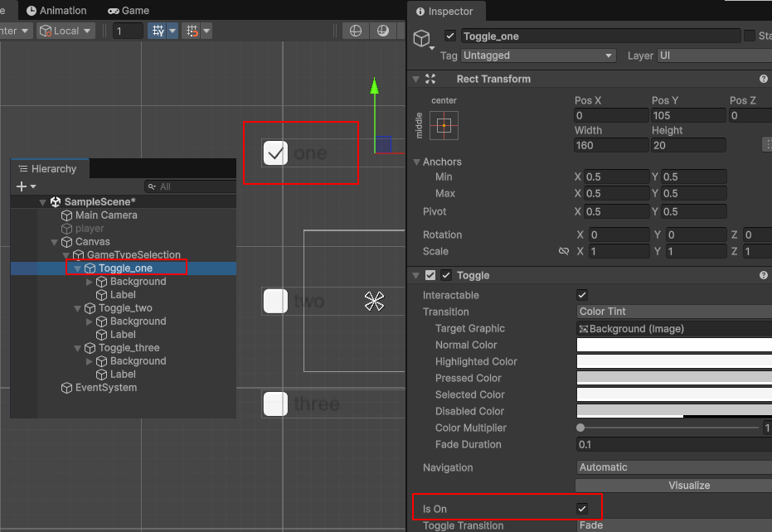Toggle the Interactable checkbox
The width and height of the screenshot is (772, 532).
(x=582, y=295)
